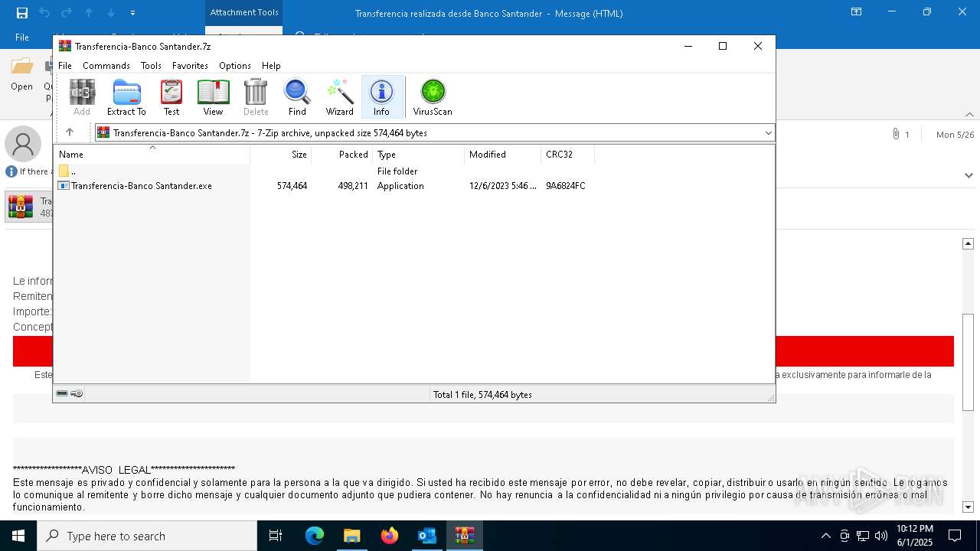Open the Commands menu
980x551 pixels.
[x=106, y=66]
